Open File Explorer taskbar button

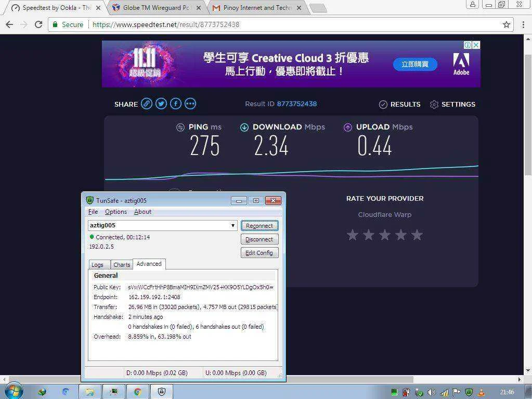90,392
